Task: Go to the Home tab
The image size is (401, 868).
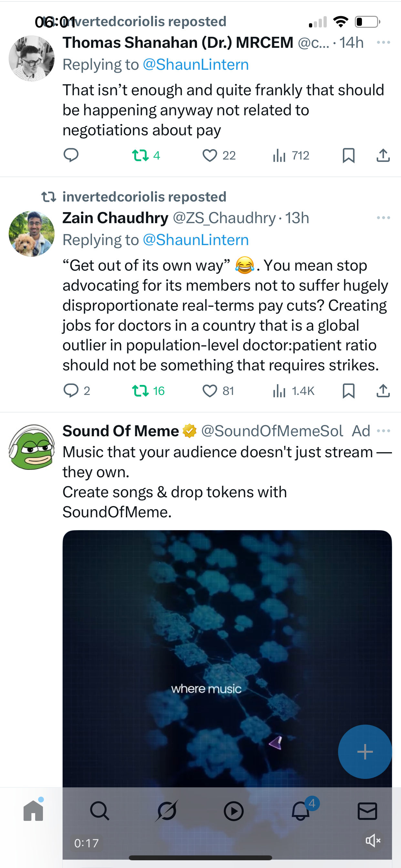Action: point(33,811)
